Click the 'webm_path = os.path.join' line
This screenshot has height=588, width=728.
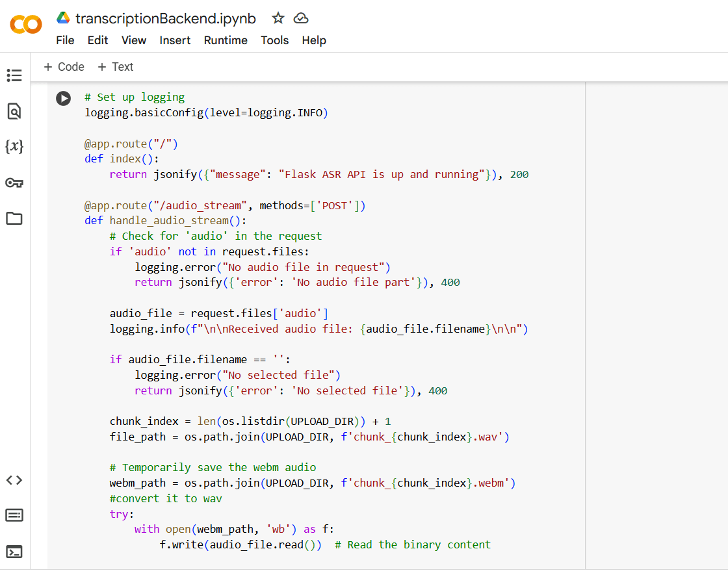click(313, 483)
